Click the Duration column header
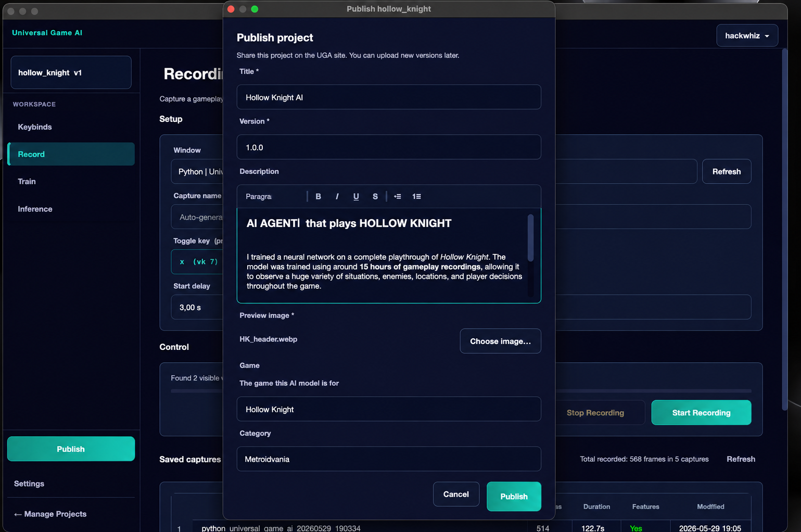 click(x=596, y=506)
